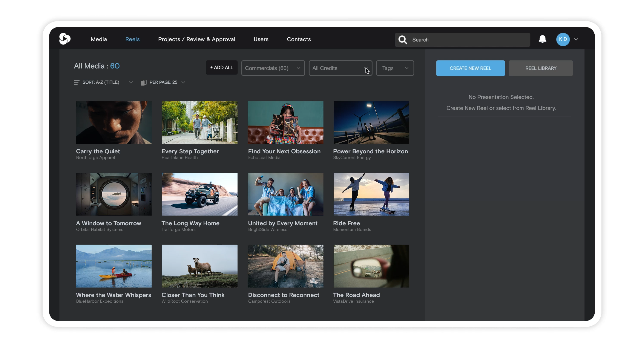Open the Contacts tab

(299, 39)
